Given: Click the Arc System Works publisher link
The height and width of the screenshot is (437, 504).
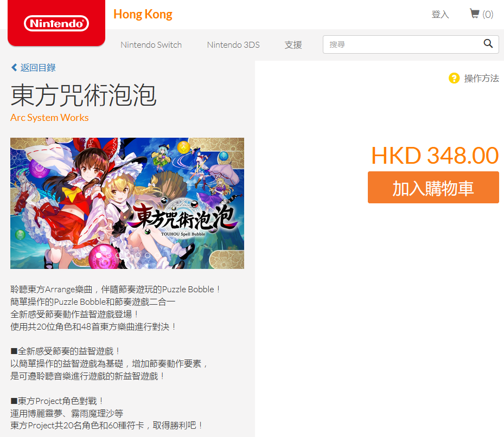Looking at the screenshot, I should coord(49,118).
